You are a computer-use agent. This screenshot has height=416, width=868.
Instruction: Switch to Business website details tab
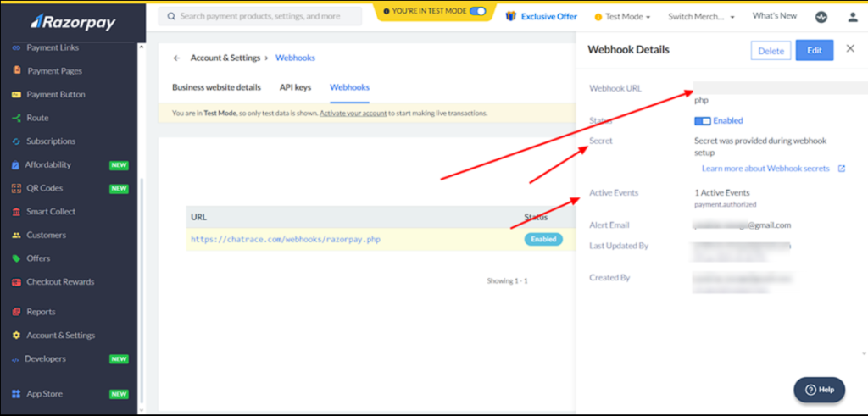216,87
